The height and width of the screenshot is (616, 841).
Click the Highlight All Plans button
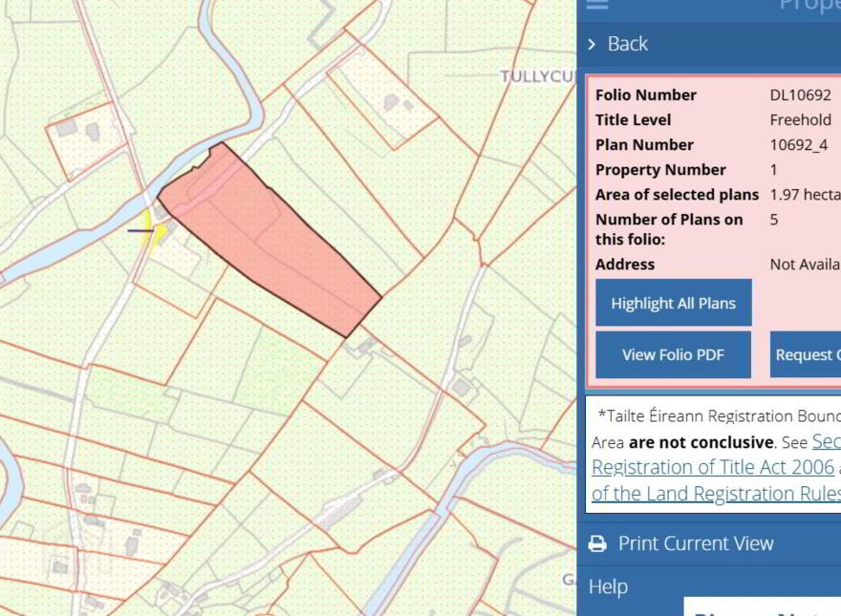[x=673, y=303]
